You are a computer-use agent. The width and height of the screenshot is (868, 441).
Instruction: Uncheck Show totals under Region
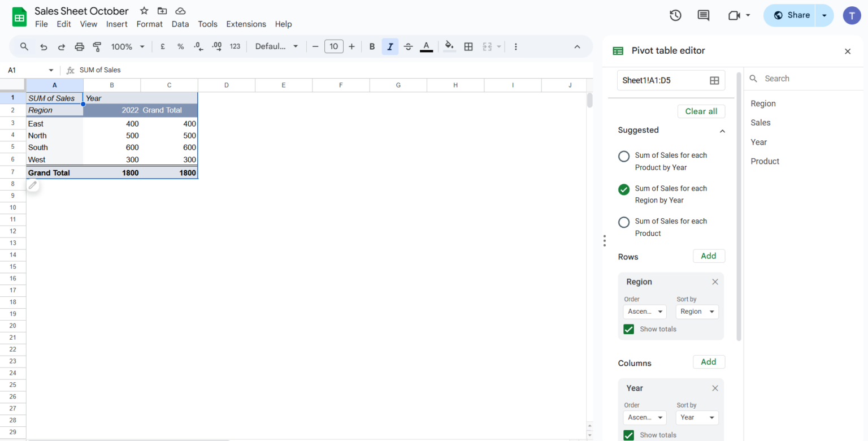628,328
